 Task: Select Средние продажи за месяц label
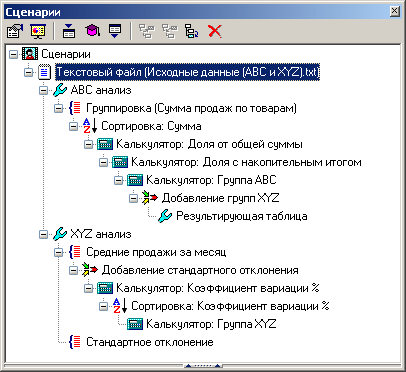click(x=156, y=252)
